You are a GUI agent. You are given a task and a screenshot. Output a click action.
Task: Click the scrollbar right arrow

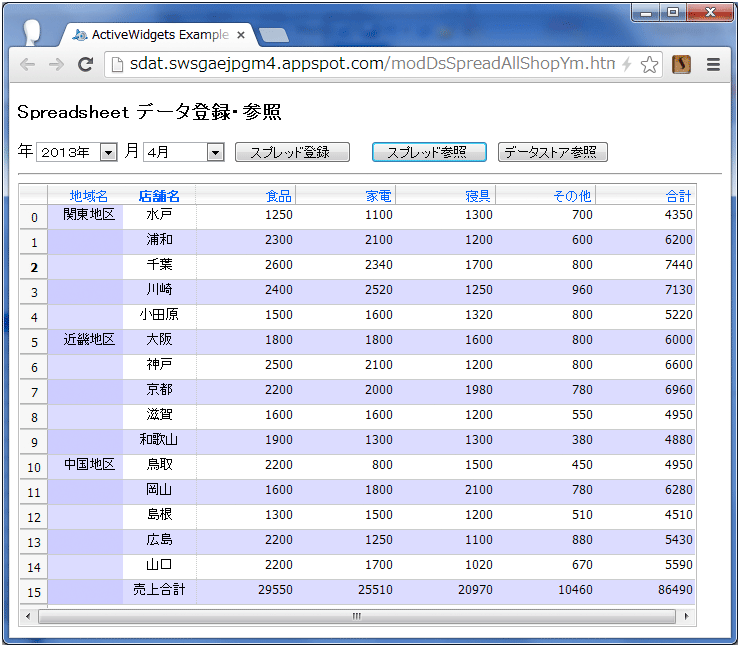[x=686, y=616]
